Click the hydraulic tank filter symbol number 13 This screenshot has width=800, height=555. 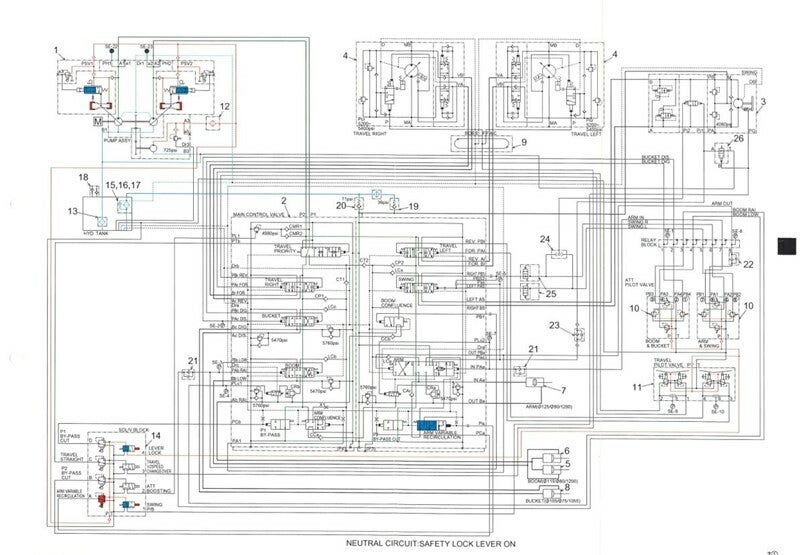pyautogui.click(x=101, y=221)
